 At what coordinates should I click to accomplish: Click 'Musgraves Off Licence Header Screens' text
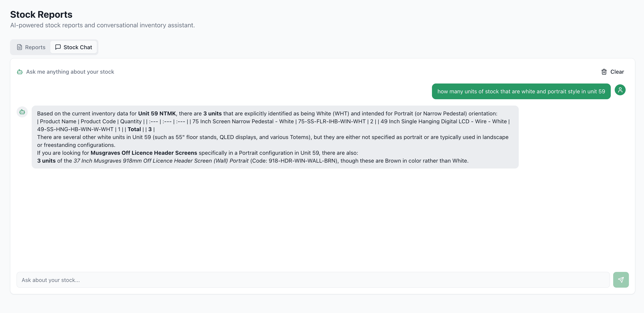pos(144,153)
